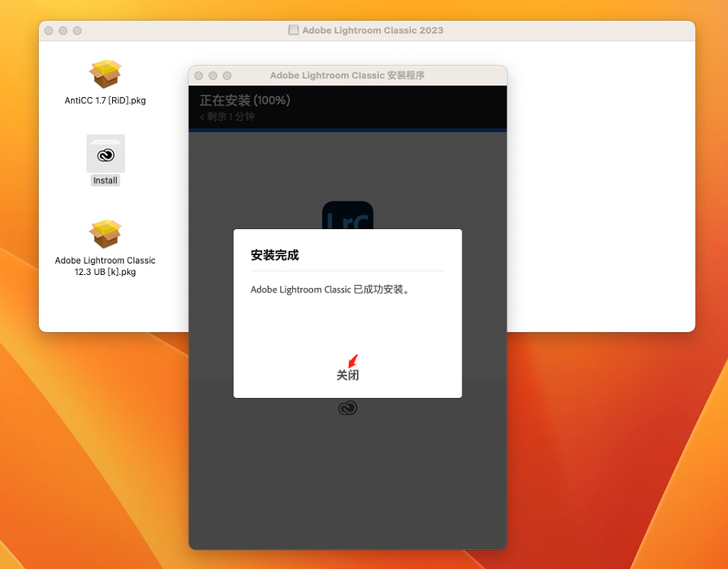Click the Lightroom Classic LrC app icon
This screenshot has height=569, width=728.
tap(348, 215)
